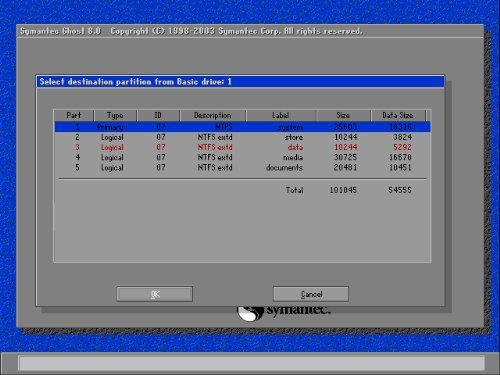Click the dialog title bar 'Select destination partition'

pyautogui.click(x=240, y=82)
